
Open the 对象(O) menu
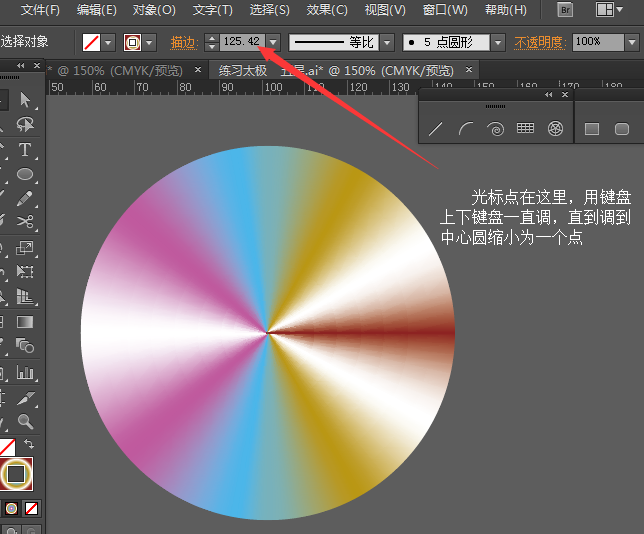click(154, 10)
